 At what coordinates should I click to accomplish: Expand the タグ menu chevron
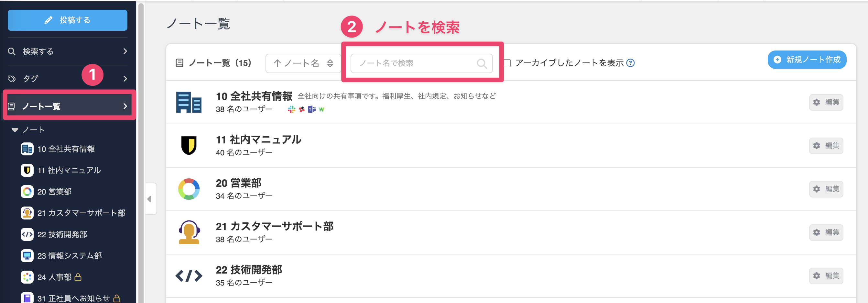(x=125, y=79)
